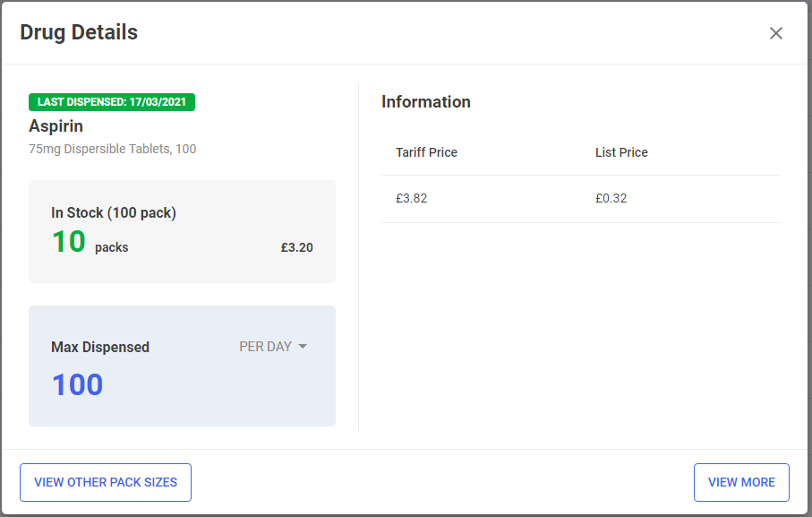Select the £3.82 tariff price cell

[412, 198]
